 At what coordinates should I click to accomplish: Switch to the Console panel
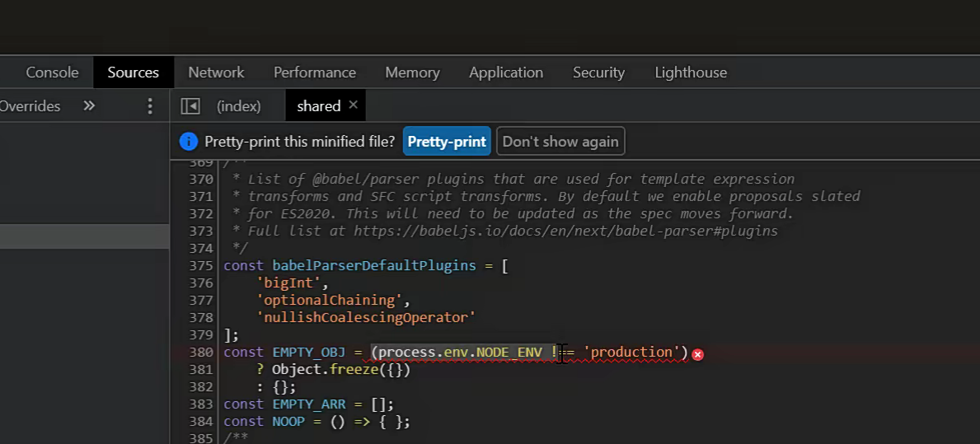click(x=52, y=72)
